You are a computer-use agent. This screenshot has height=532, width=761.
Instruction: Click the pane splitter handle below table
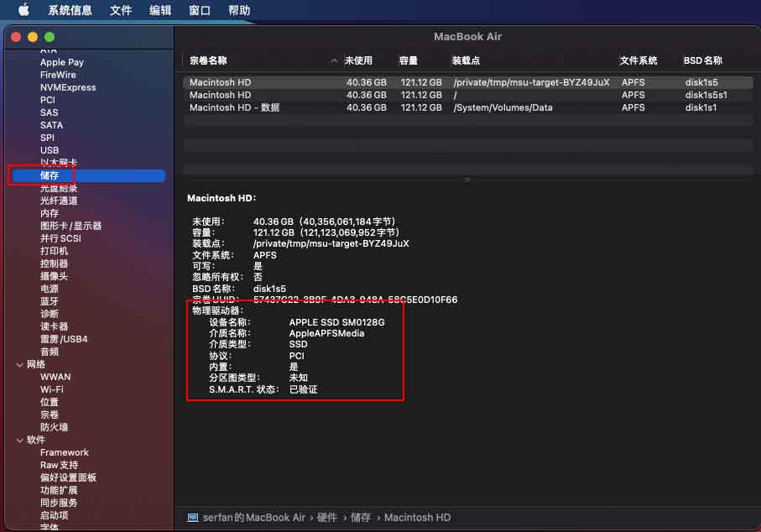[x=467, y=180]
